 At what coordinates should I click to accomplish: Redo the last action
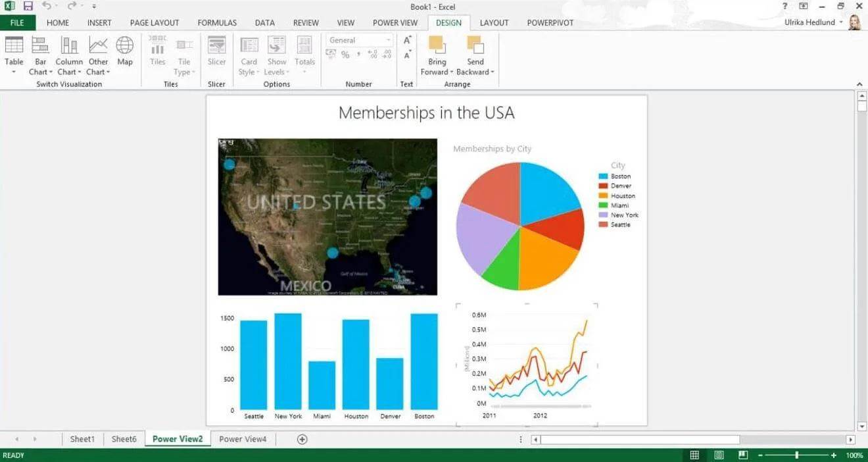(71, 6)
